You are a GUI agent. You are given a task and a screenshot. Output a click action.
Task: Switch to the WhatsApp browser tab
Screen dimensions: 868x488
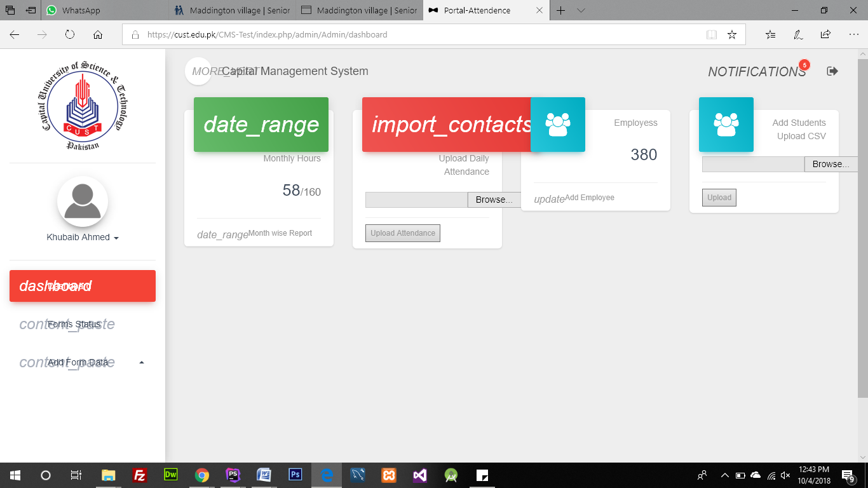(81, 10)
